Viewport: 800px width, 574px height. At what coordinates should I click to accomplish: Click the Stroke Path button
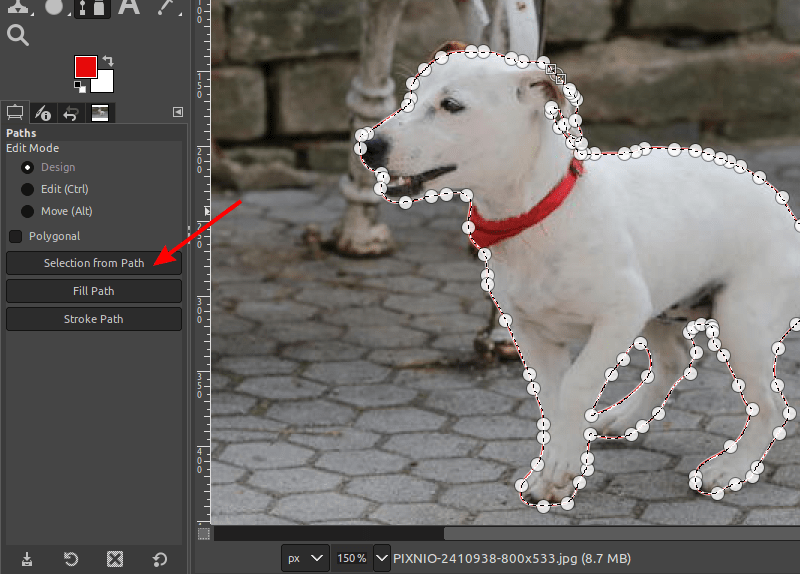94,319
